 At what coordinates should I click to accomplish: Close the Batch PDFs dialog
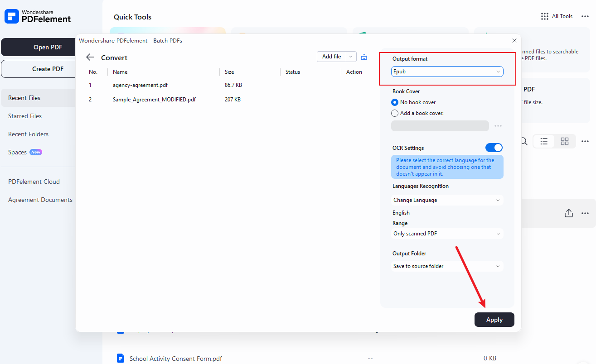[x=514, y=41]
